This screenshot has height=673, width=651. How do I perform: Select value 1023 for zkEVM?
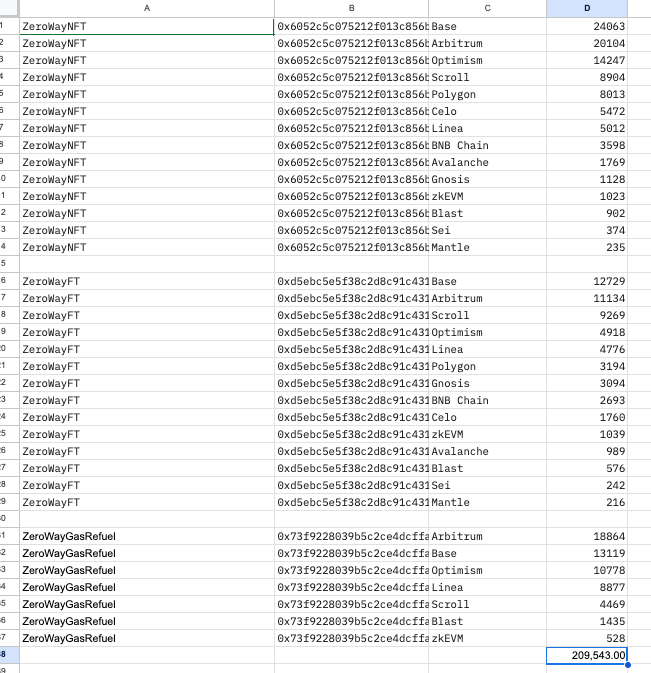click(x=587, y=197)
